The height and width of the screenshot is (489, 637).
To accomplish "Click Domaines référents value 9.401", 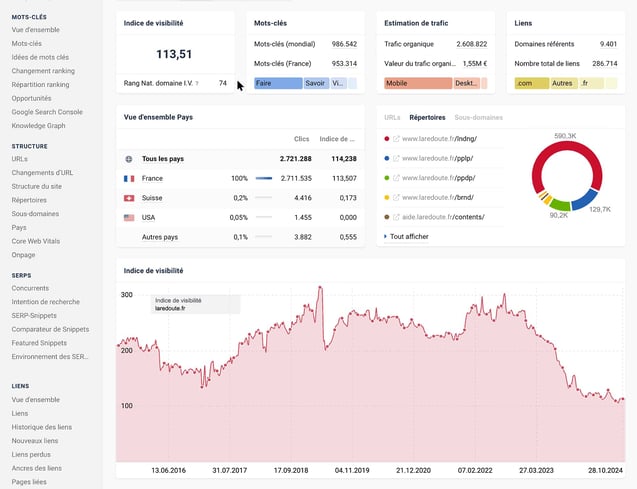I will click(608, 44).
